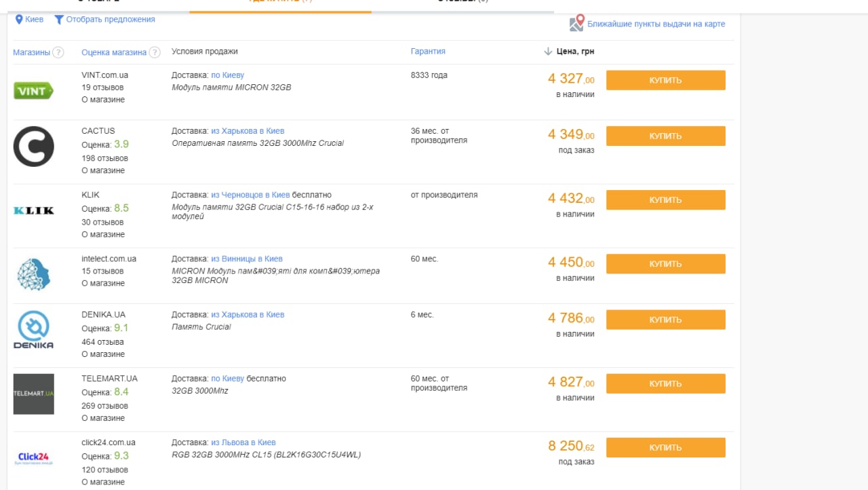Image resolution: width=868 pixels, height=490 pixels.
Task: Open 198 отзывов for CACTUS
Action: (104, 158)
